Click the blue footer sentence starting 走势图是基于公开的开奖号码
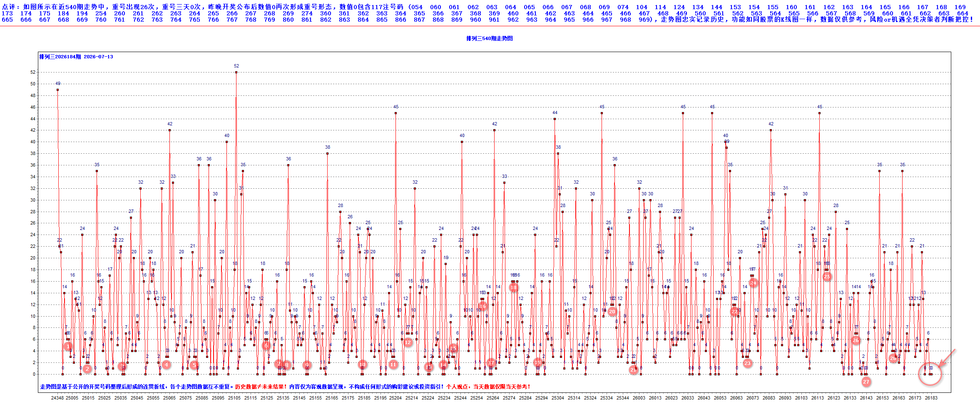The width and height of the screenshot is (980, 412). [137, 387]
